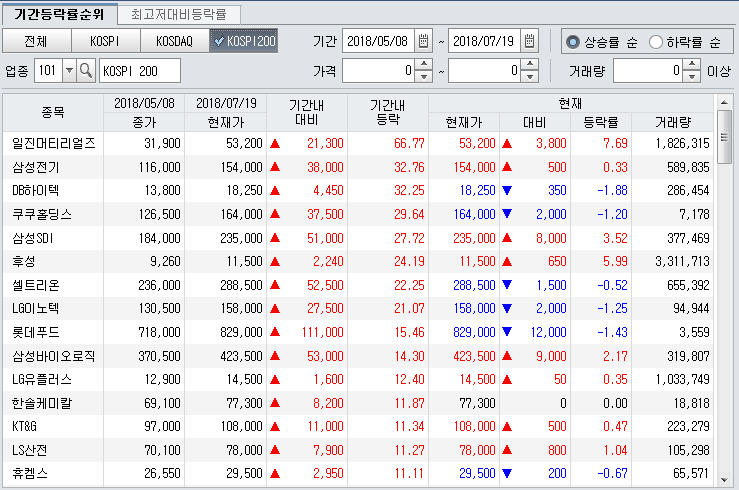Increase the volume threshold with the up arrow
This screenshot has height=490, width=739.
tap(692, 66)
